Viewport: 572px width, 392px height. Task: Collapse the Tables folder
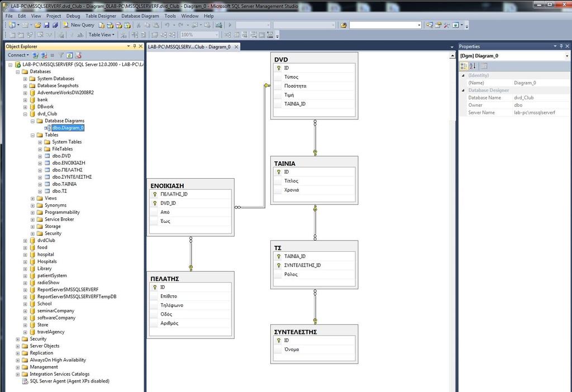tap(32, 135)
